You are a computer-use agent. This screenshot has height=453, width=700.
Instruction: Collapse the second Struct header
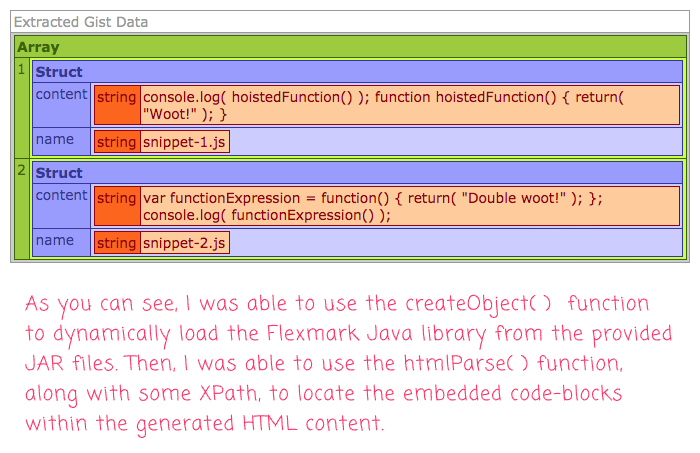point(357,173)
